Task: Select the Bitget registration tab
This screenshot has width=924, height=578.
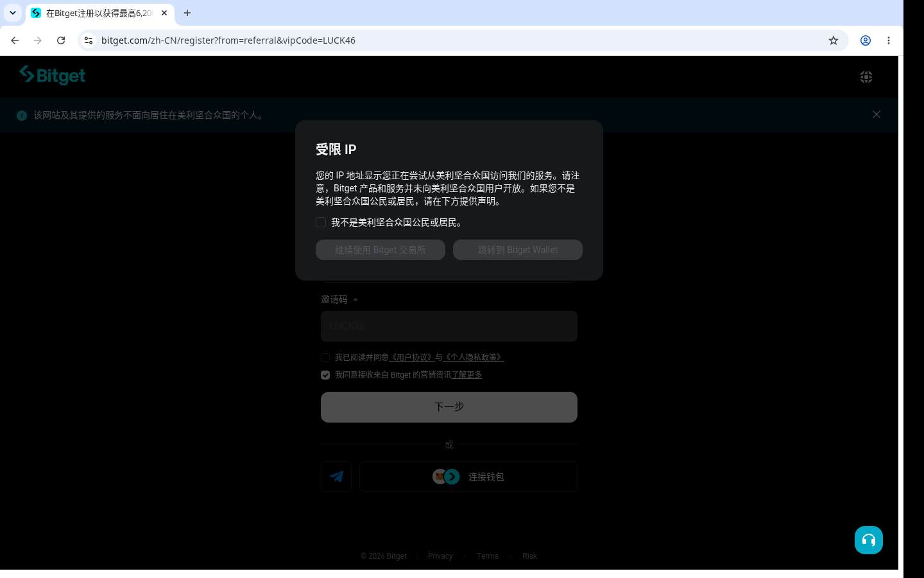Action: [99, 13]
